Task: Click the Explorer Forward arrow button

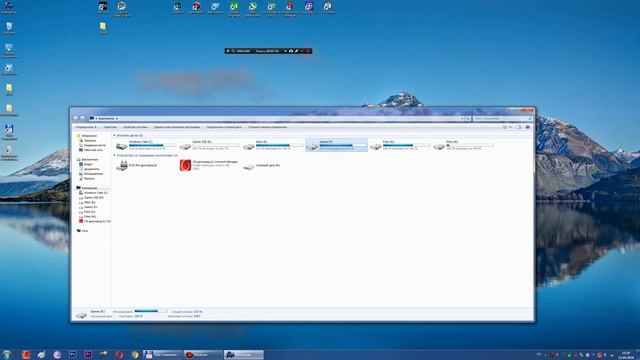Action: click(82, 118)
